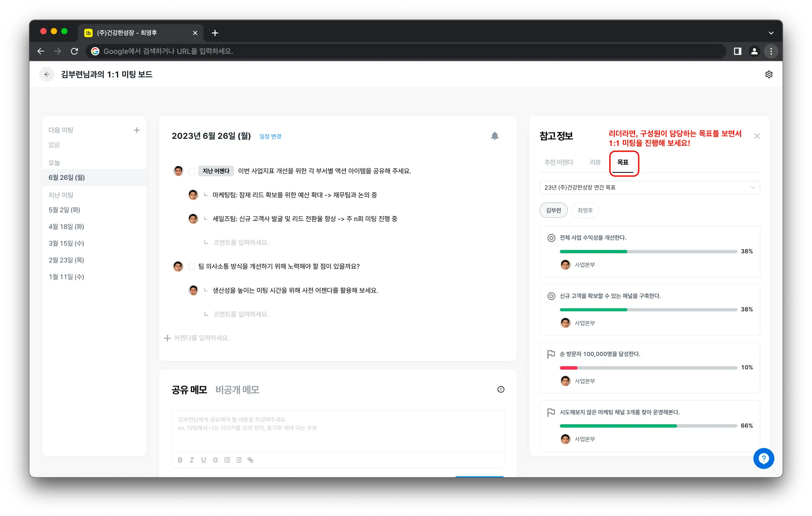The width and height of the screenshot is (812, 516).
Task: Check the 지난 어젠다 agenda checkbox
Action: (x=192, y=171)
